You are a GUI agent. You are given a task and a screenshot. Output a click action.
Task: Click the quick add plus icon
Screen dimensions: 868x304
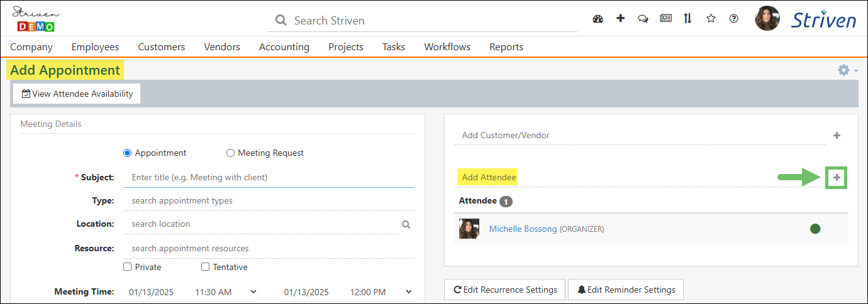tap(620, 18)
